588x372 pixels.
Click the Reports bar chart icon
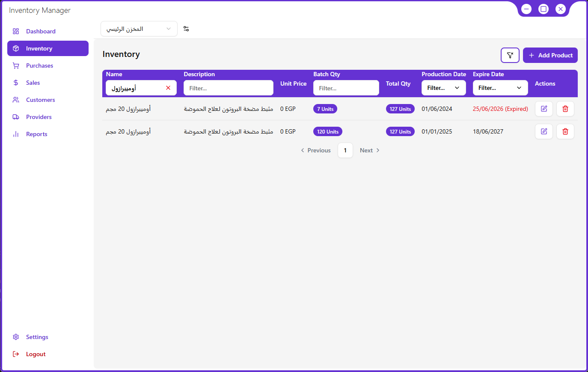[16, 134]
